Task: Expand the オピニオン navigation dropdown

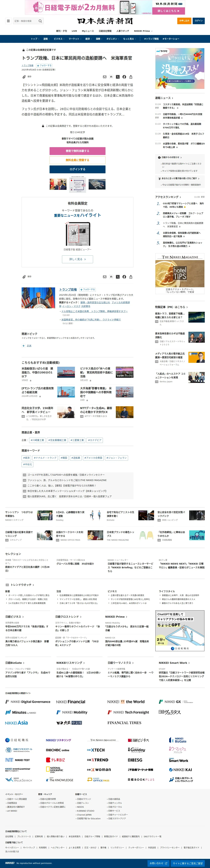Action: coord(113,39)
